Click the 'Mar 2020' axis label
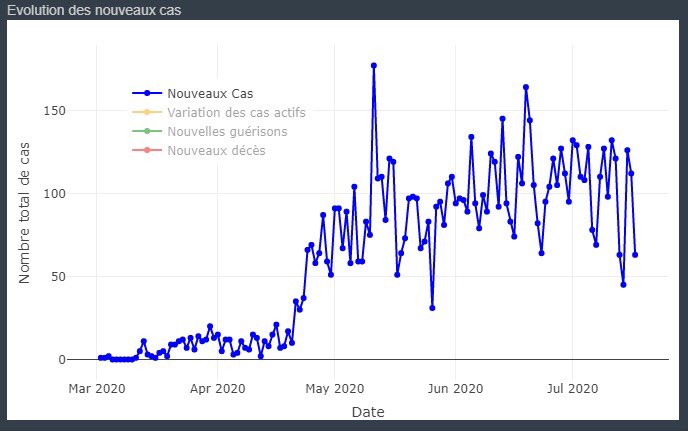Screen dimensions: 688x431 coord(97,388)
